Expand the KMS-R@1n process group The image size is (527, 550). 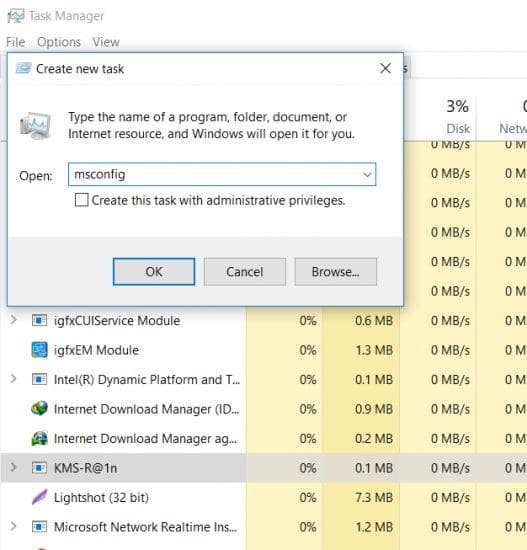(13, 467)
